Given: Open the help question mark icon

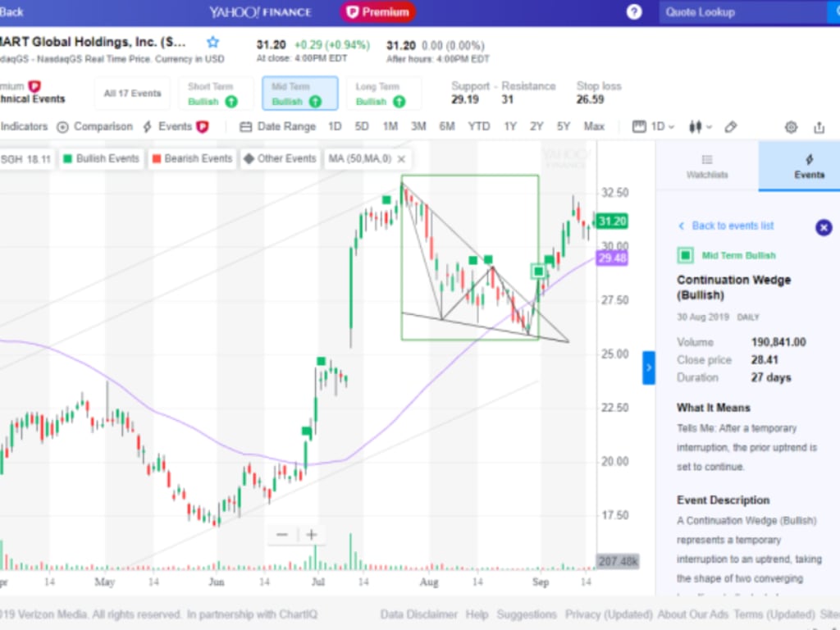Looking at the screenshot, I should [x=634, y=11].
